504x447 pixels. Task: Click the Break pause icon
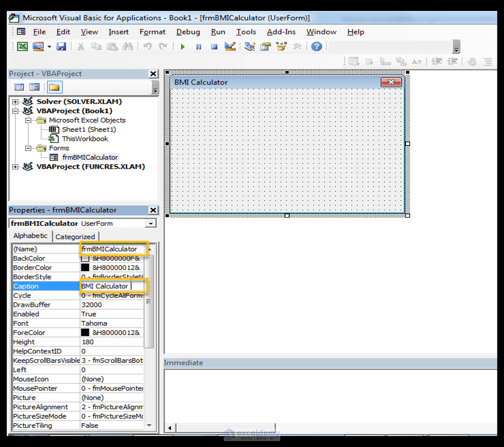point(198,46)
